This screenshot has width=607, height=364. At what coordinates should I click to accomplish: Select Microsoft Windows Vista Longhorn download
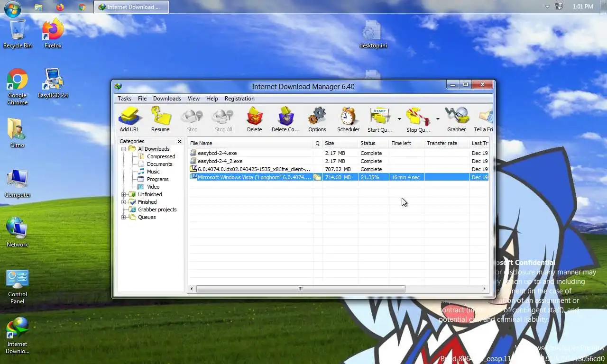click(x=339, y=177)
